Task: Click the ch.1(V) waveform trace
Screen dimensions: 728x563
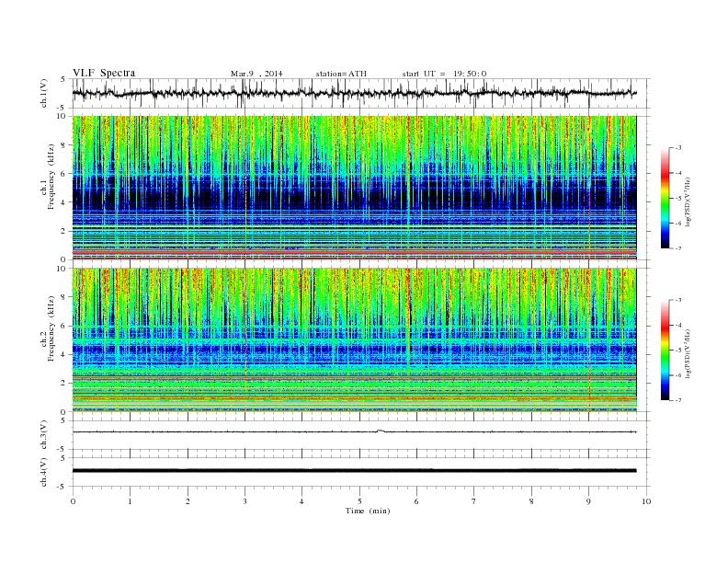Action: point(354,93)
